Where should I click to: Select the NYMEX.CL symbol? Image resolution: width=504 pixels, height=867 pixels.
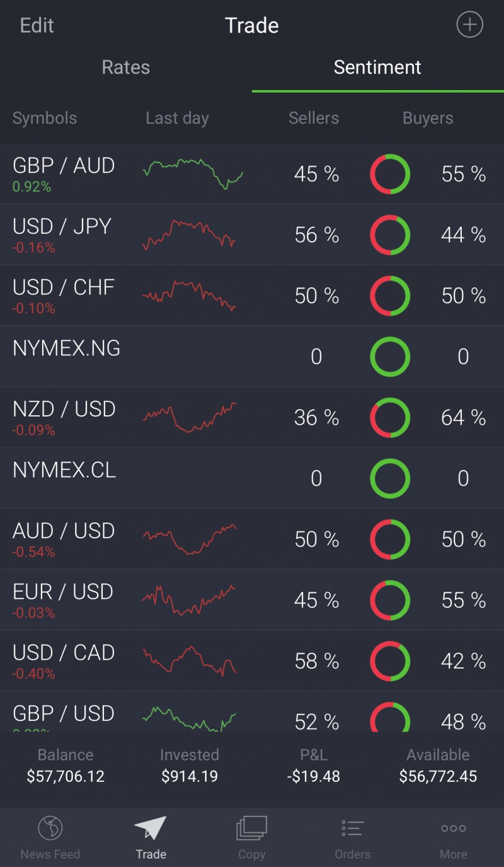(64, 471)
